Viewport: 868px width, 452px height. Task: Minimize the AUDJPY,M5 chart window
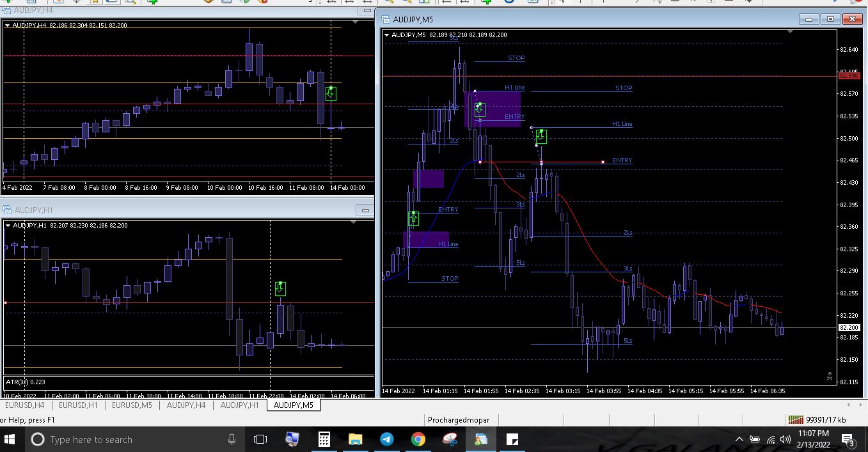coord(810,19)
